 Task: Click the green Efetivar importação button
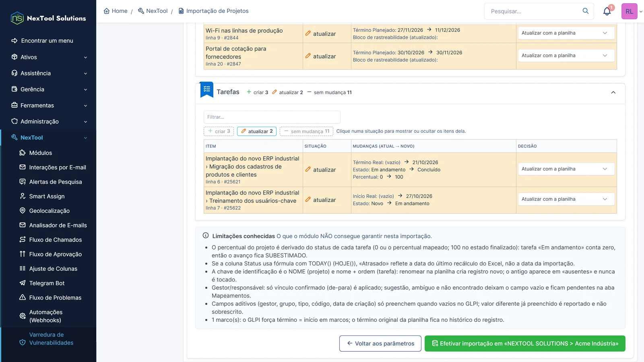[x=525, y=343]
